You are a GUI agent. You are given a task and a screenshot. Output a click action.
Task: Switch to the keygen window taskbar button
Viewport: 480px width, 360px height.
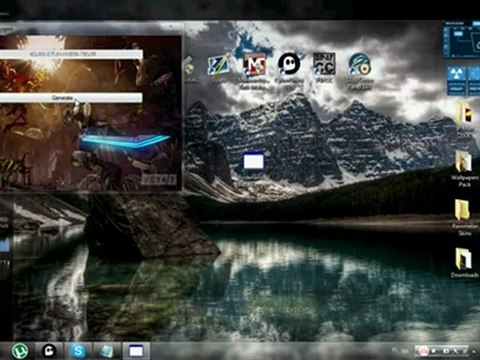pyautogui.click(x=136, y=351)
